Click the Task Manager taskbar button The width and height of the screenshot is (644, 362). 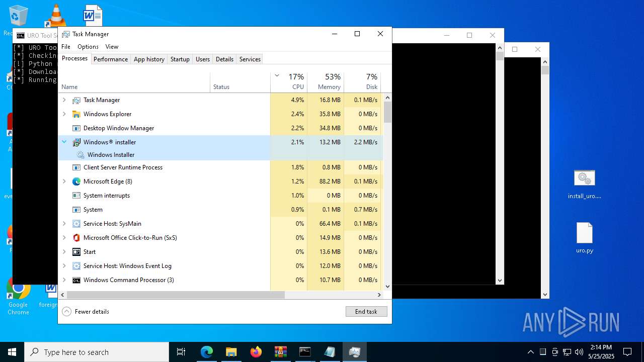coord(355,352)
